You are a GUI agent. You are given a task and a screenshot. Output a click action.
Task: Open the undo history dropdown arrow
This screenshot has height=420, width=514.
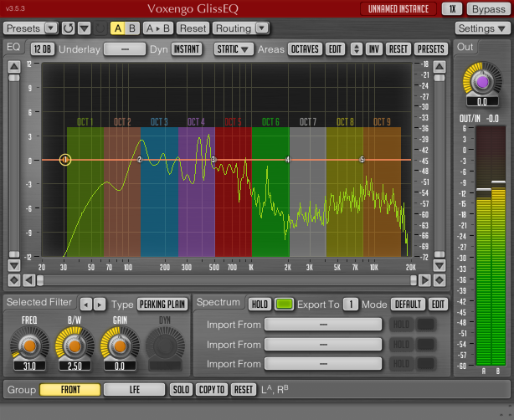click(x=85, y=28)
